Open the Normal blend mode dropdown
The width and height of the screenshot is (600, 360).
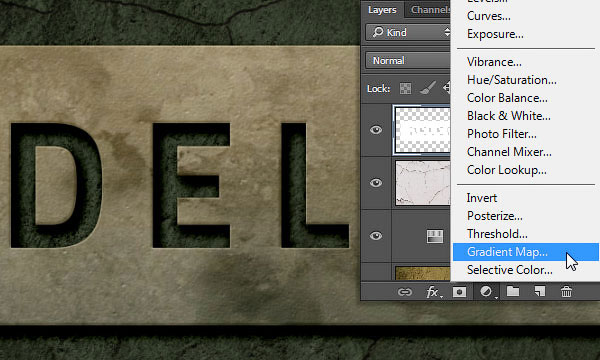coord(408,60)
